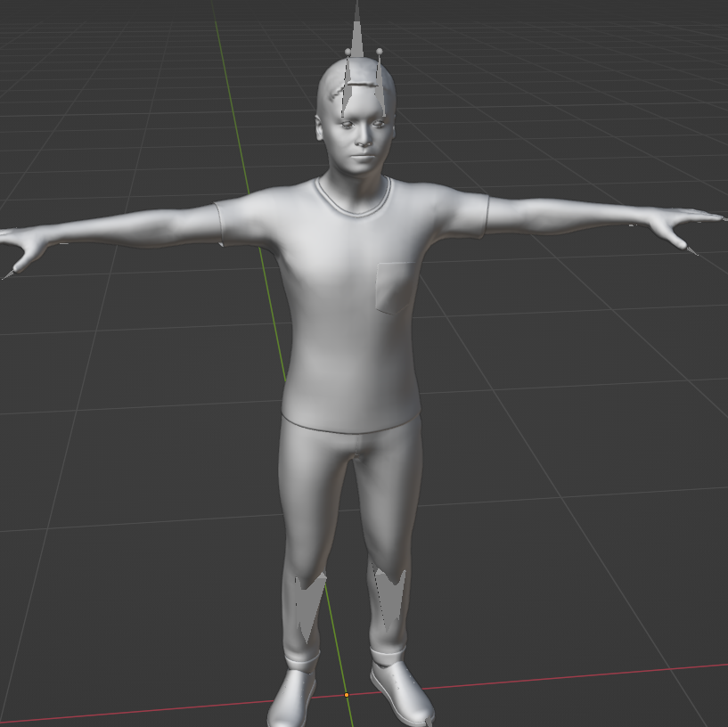Image resolution: width=728 pixels, height=727 pixels.
Task: Click the character's nose
Action: [x=363, y=143]
